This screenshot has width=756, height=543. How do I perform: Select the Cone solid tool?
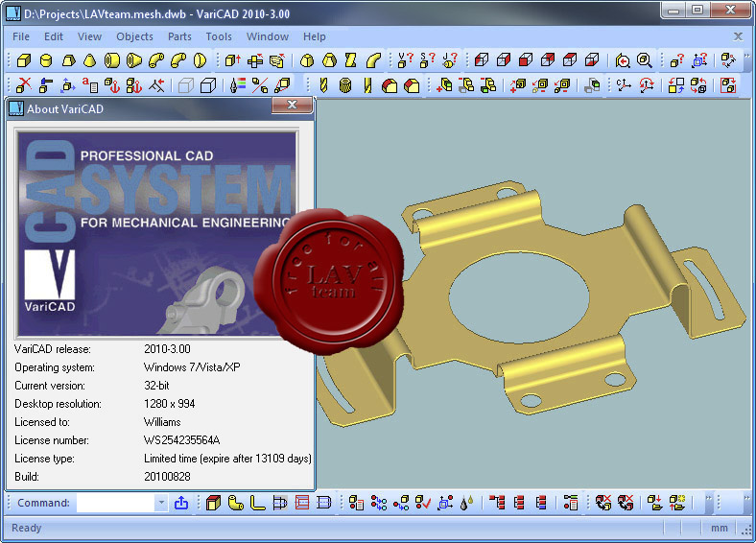click(89, 60)
